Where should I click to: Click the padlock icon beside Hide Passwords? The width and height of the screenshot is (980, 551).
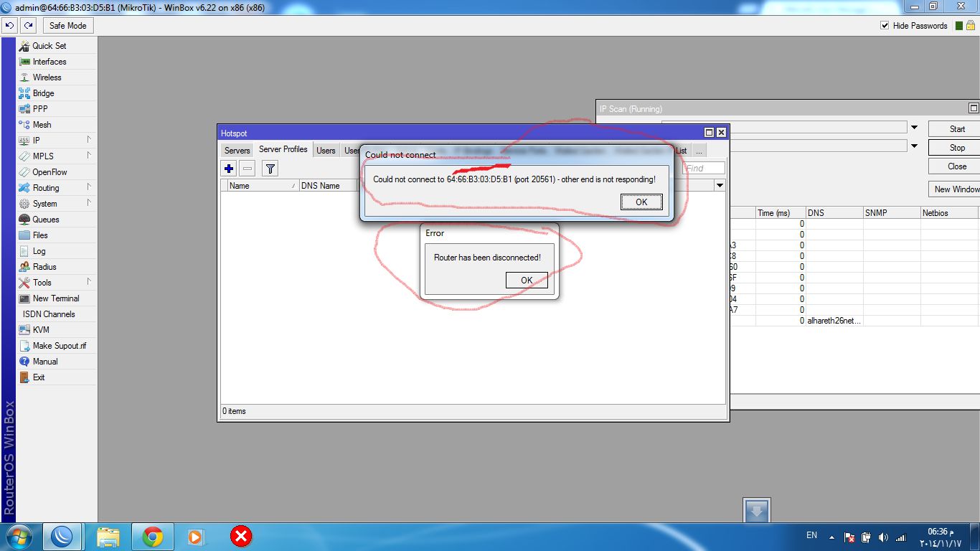[970, 25]
